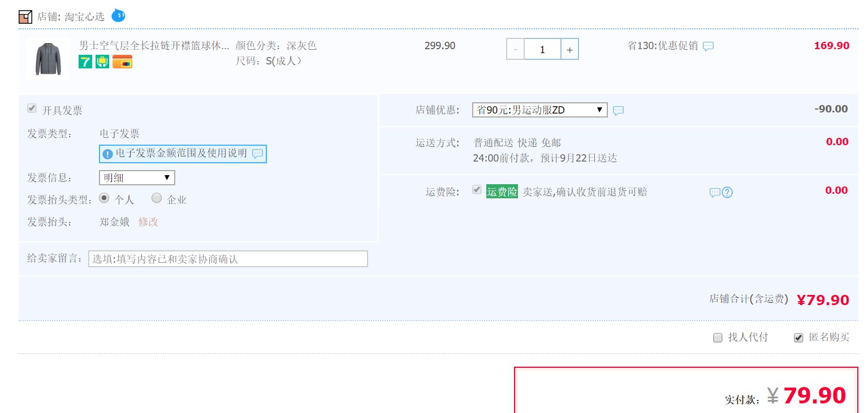
Task: Click the shop logo icon beside 店铺
Action: [25, 16]
